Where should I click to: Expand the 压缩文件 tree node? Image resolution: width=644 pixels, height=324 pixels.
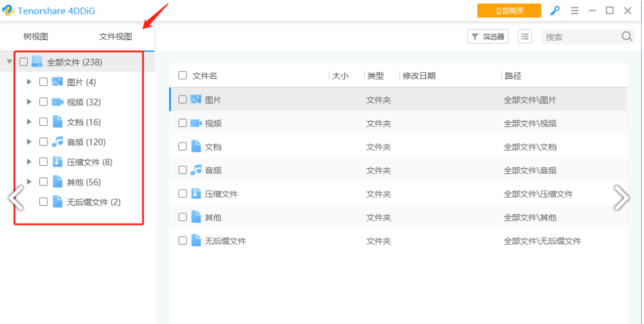pos(29,162)
